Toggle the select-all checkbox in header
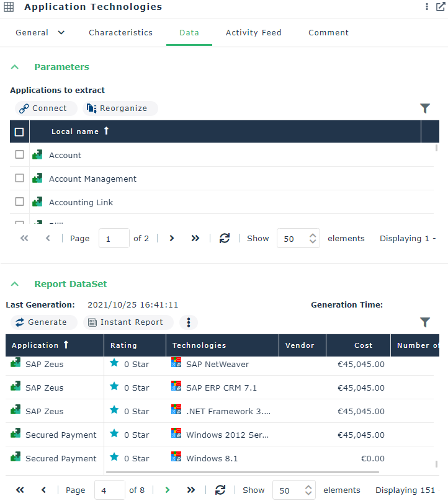Viewport: 448px width, 501px height. click(19, 132)
